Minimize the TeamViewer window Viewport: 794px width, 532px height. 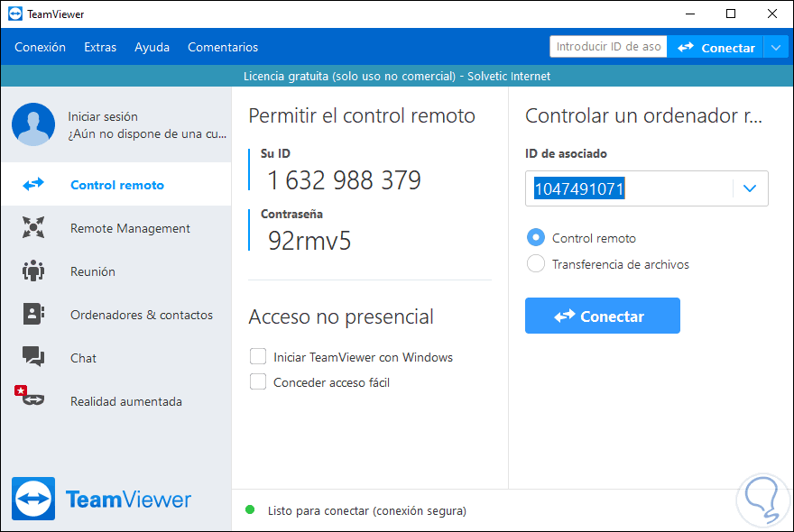tap(690, 14)
